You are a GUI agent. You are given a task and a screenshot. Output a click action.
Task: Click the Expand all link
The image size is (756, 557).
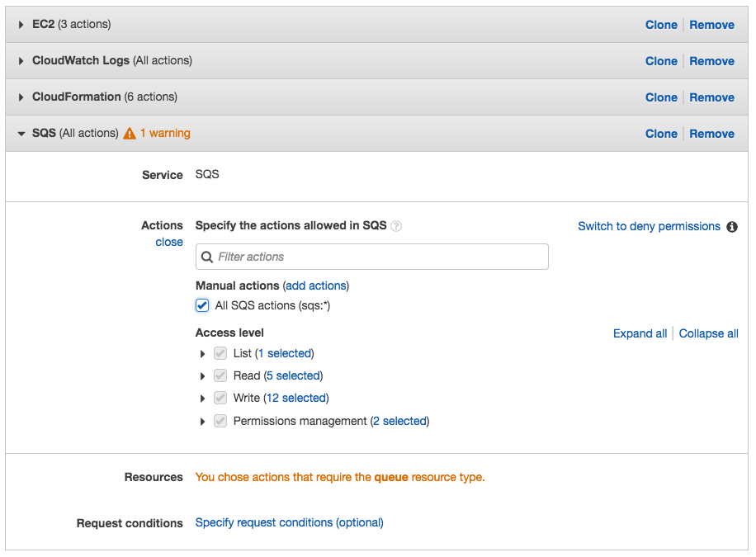(640, 333)
